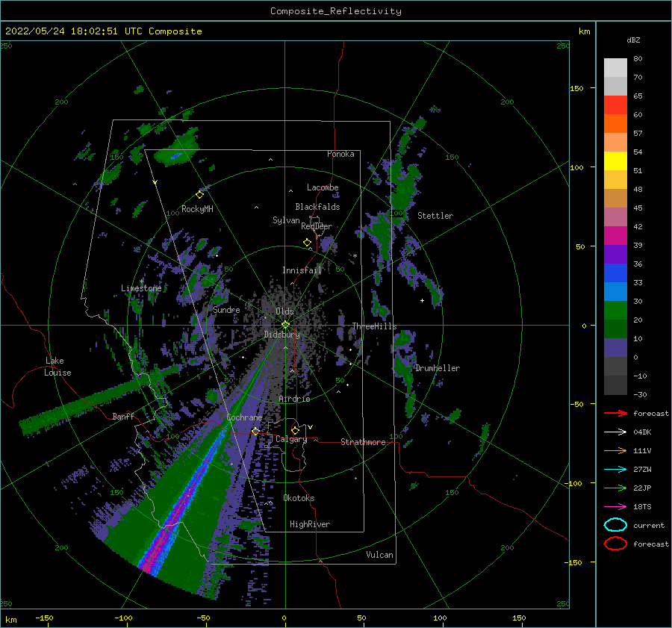Click the RockyMH label

click(x=197, y=209)
